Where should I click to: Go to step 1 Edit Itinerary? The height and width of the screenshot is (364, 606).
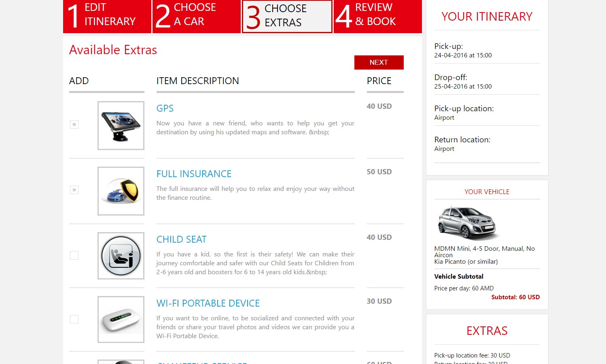pos(107,16)
